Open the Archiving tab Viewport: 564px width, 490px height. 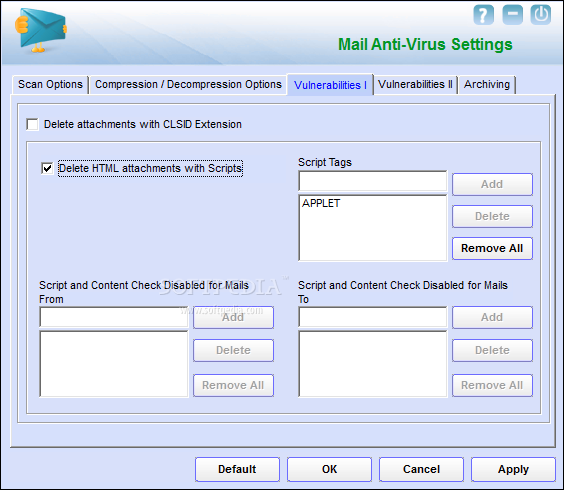click(487, 85)
